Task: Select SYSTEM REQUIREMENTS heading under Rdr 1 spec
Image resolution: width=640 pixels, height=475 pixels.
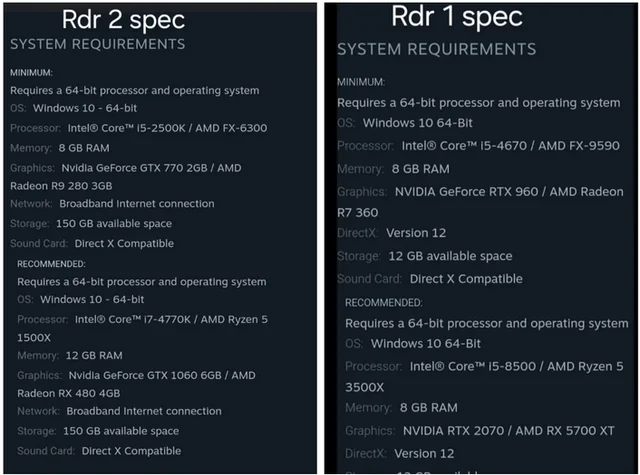Action: tap(436, 49)
